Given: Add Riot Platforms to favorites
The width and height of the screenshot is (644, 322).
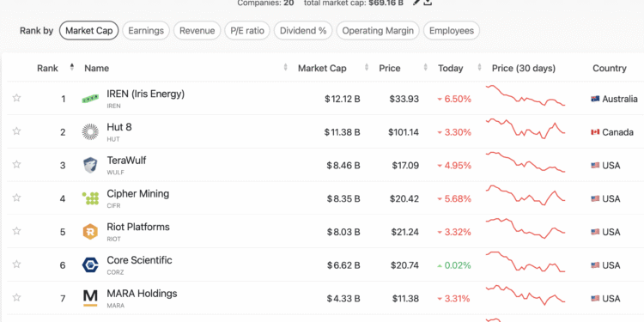Looking at the screenshot, I should tap(16, 231).
